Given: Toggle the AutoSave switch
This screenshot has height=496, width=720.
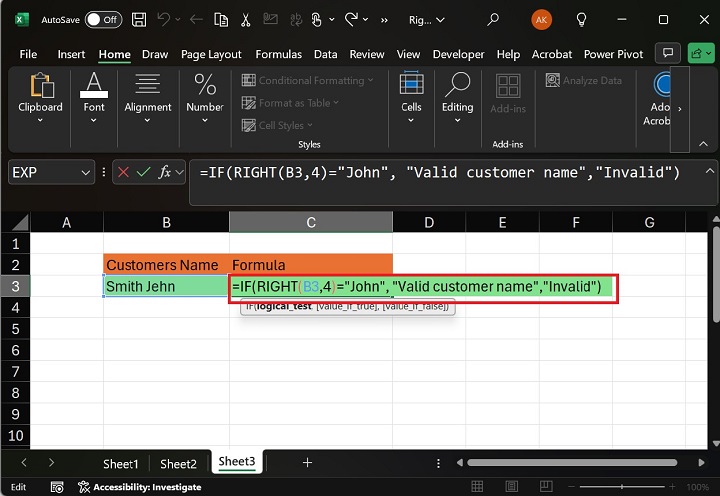Looking at the screenshot, I should coord(103,19).
